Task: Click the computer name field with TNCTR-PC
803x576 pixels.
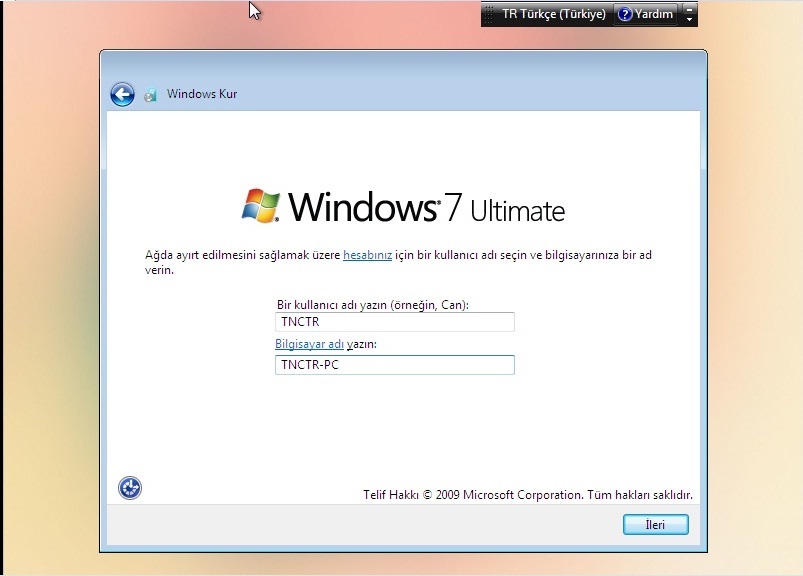Action: [394, 365]
